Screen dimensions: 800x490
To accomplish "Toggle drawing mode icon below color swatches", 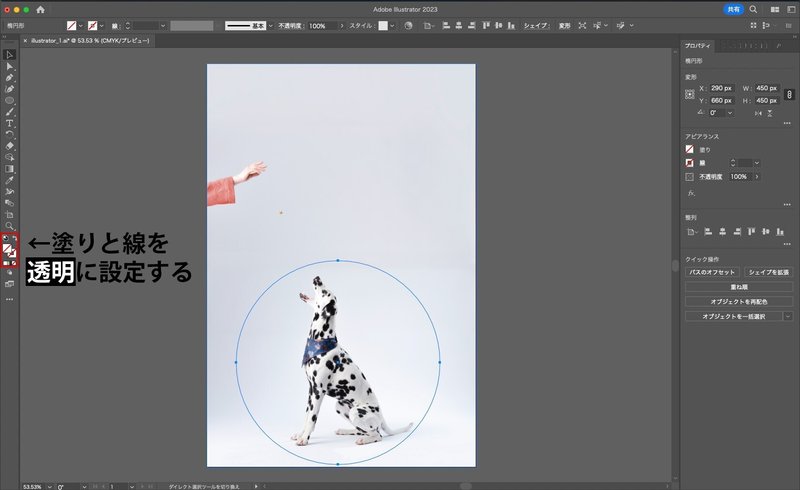I will pos(9,273).
